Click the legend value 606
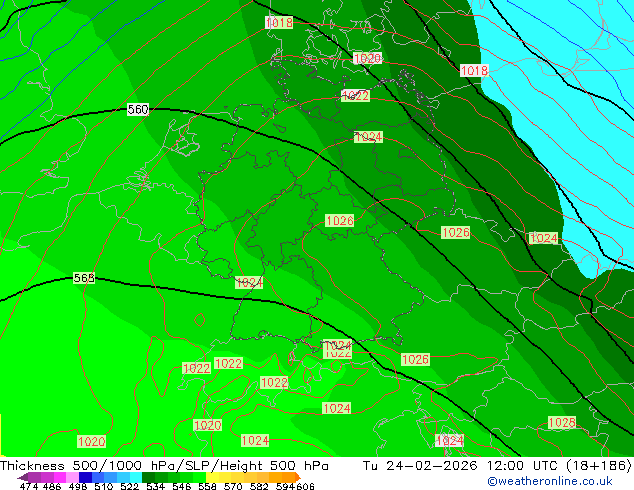 coord(305,486)
